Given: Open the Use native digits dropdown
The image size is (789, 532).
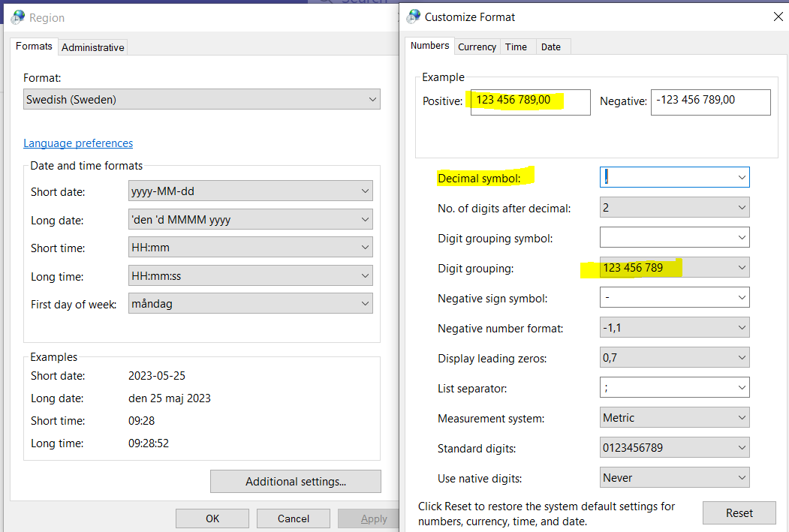Looking at the screenshot, I should coord(740,477).
